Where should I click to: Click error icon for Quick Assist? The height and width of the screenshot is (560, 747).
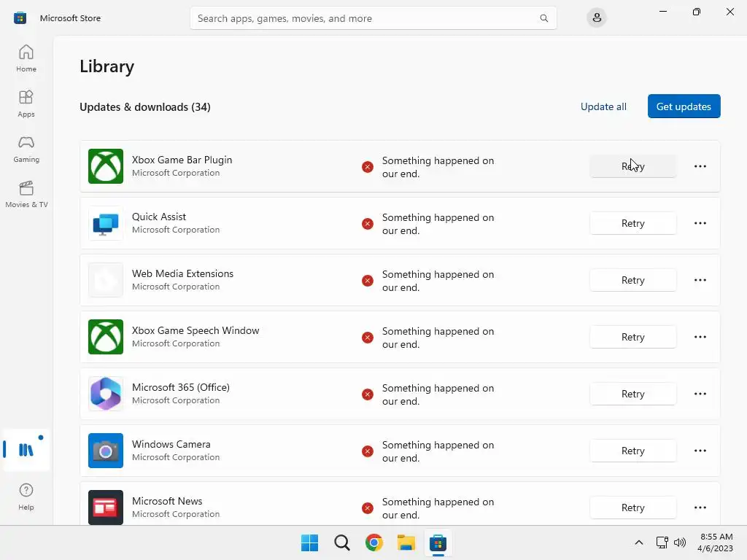point(368,224)
